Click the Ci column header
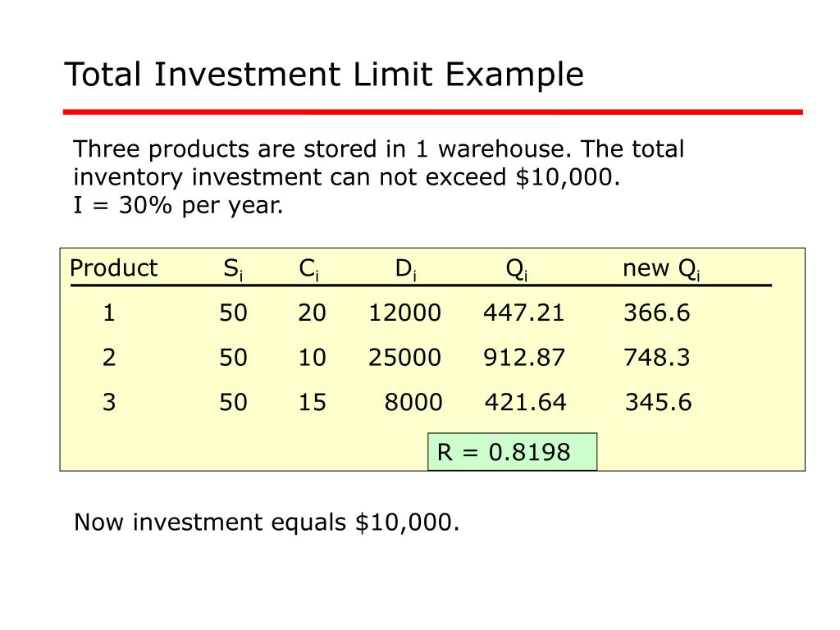Image resolution: width=840 pixels, height=630 pixels. (308, 269)
